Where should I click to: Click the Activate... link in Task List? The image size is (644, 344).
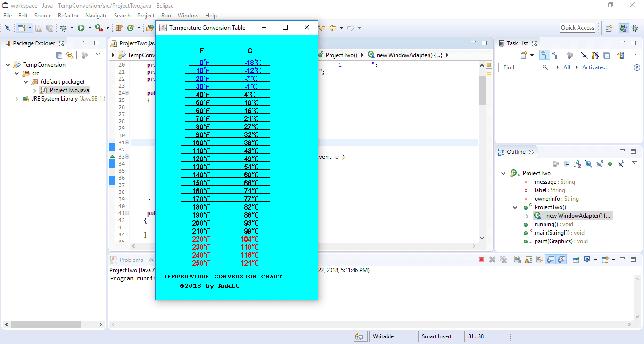[594, 67]
